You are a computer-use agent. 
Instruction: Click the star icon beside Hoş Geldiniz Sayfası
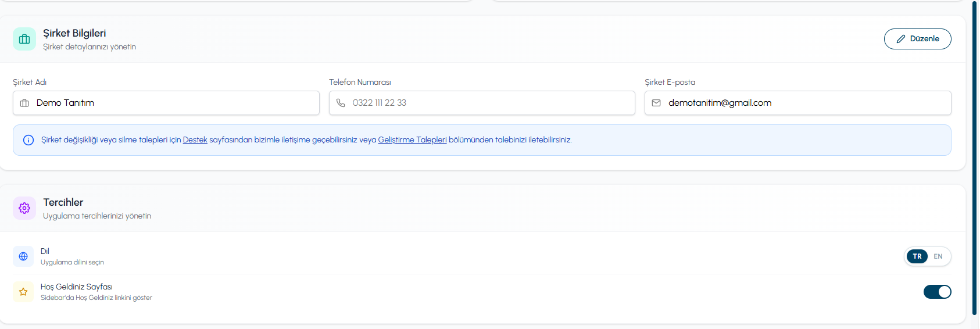23,292
